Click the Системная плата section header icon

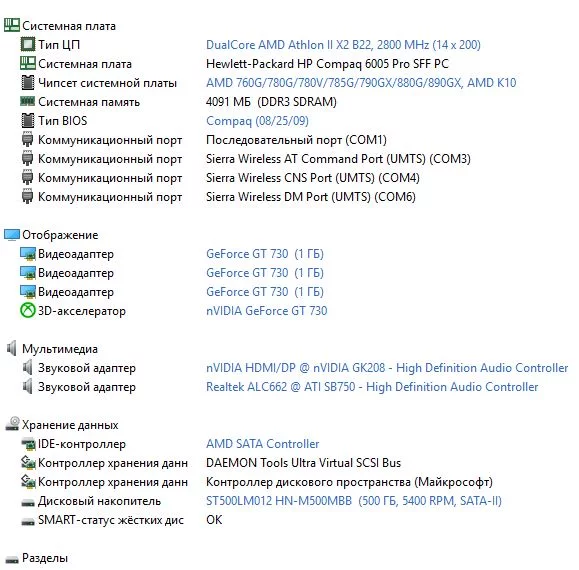coord(11,25)
